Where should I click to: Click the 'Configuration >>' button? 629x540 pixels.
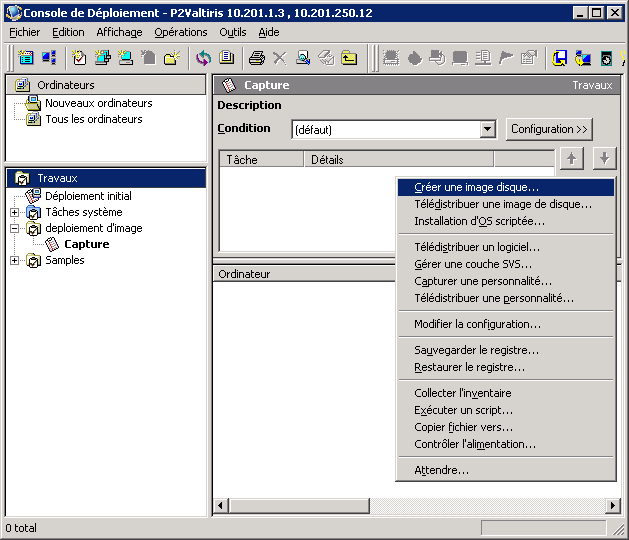pos(549,129)
